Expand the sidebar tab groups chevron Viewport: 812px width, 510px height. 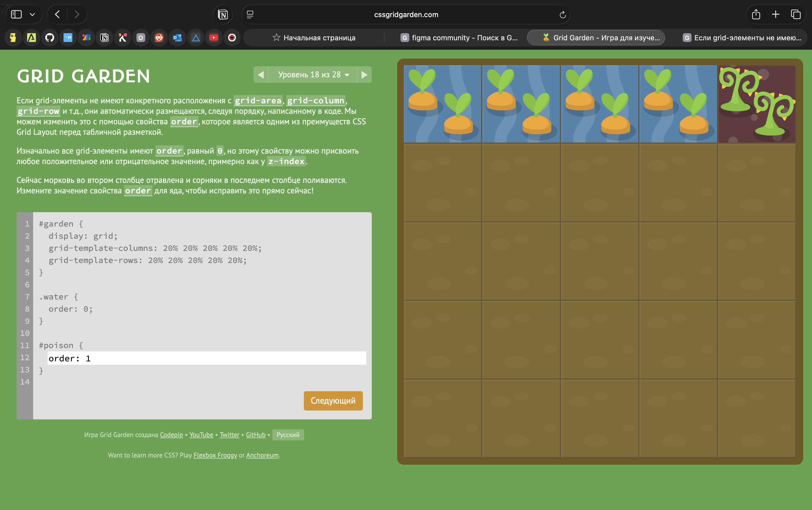(x=32, y=14)
